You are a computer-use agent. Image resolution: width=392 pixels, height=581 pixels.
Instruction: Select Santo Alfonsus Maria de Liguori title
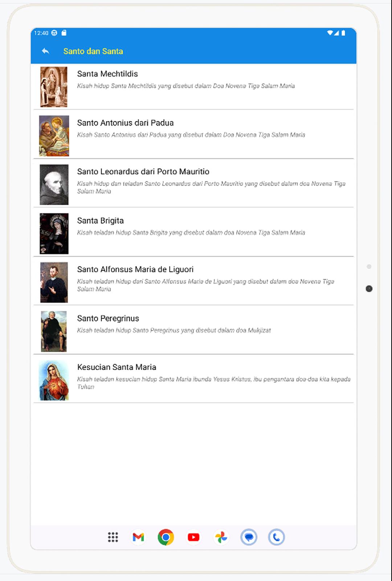[135, 269]
